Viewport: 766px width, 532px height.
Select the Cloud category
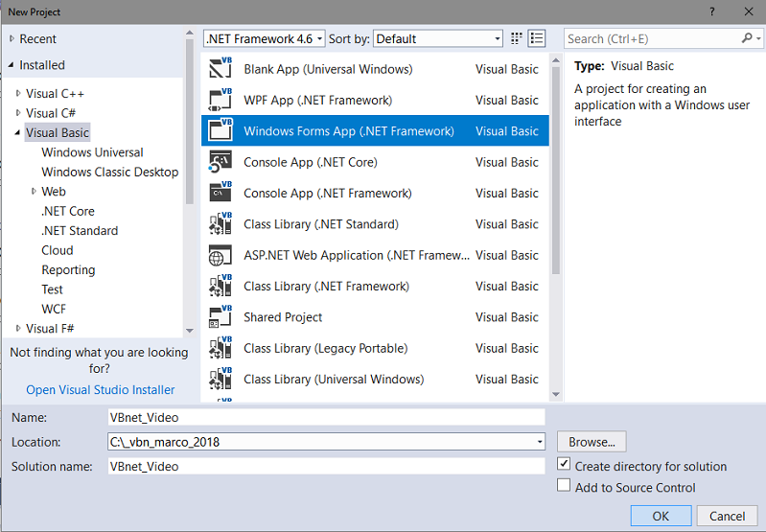pyautogui.click(x=58, y=250)
